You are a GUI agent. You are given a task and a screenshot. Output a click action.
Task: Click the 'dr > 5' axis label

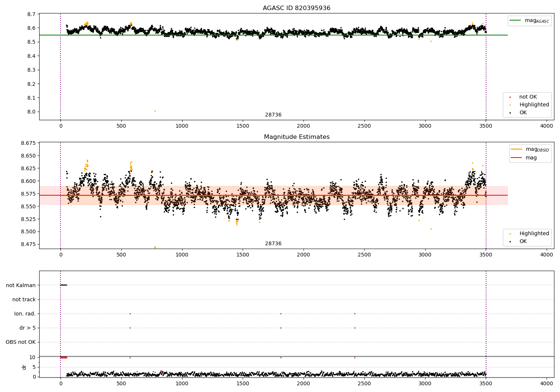pyautogui.click(x=28, y=328)
